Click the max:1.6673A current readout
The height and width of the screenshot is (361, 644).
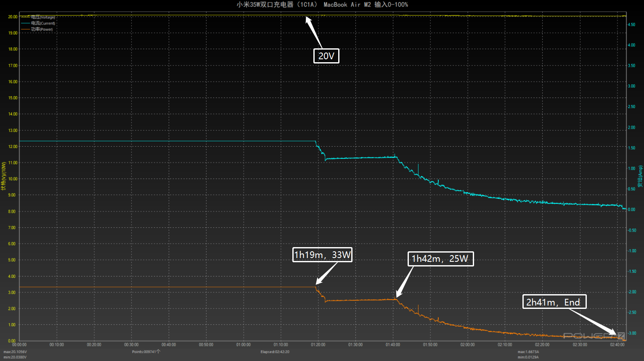[528, 352]
